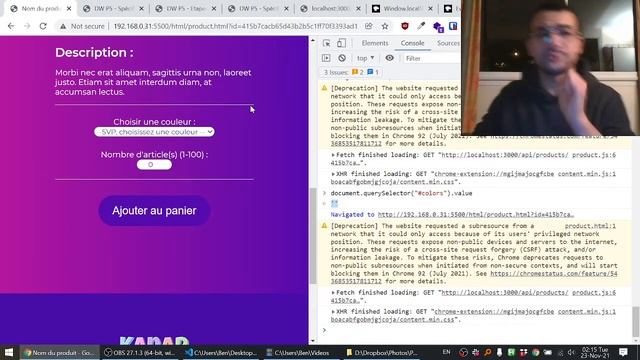
Task: Bookmark this page with the star icon
Action: (385, 26)
